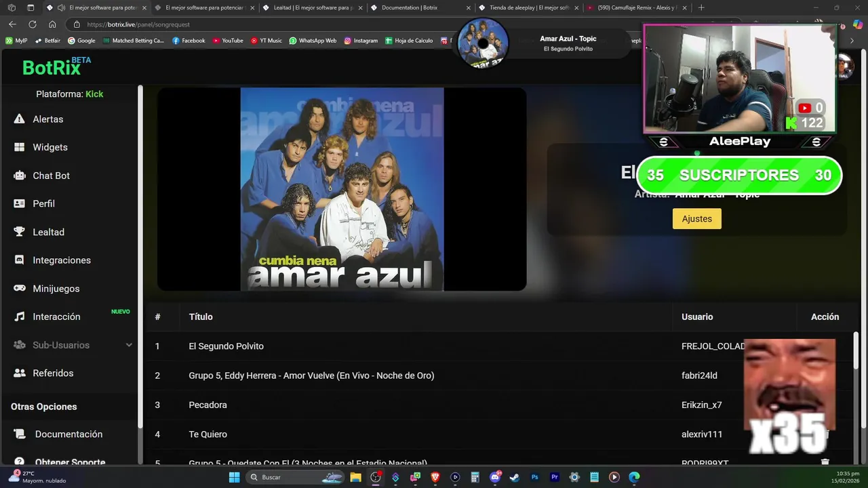Open Steam from taskbar
This screenshot has width=868, height=488.
pos(515,477)
